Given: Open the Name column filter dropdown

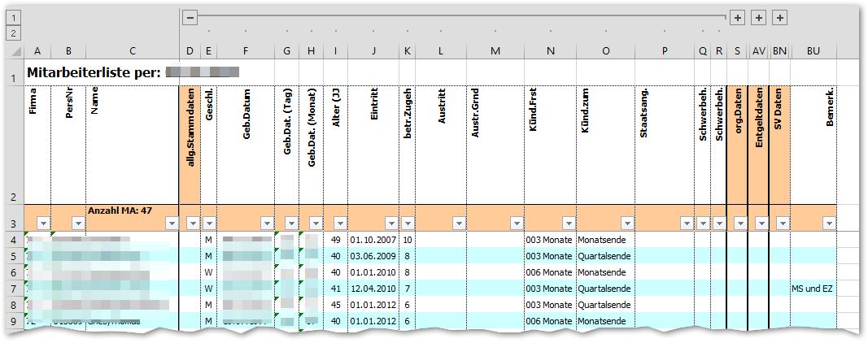Looking at the screenshot, I should [171, 223].
